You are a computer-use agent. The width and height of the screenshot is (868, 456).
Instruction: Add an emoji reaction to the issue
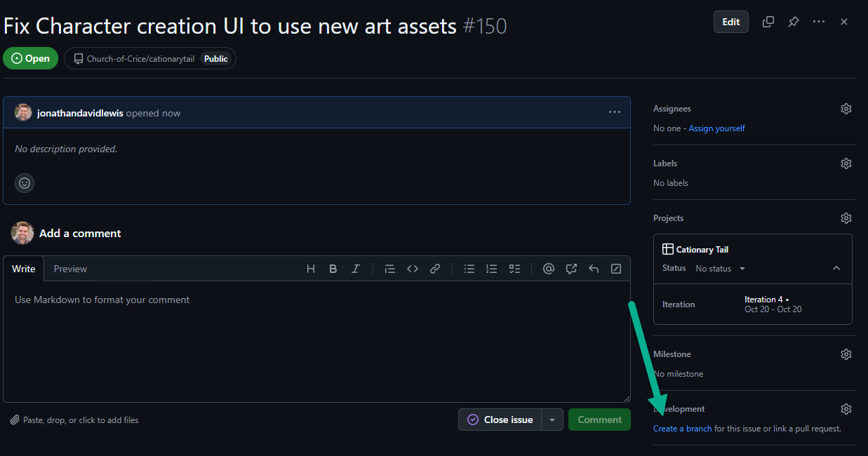click(x=25, y=183)
